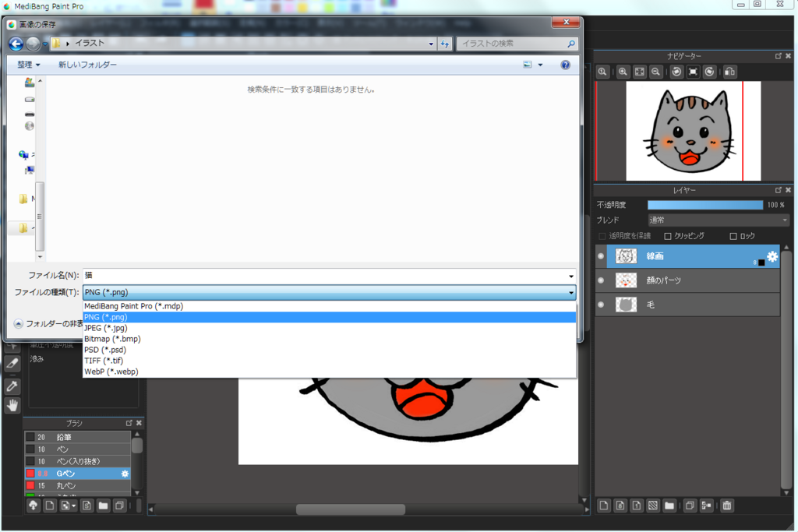
Task: Go back in save dialog navigation
Action: (x=16, y=44)
